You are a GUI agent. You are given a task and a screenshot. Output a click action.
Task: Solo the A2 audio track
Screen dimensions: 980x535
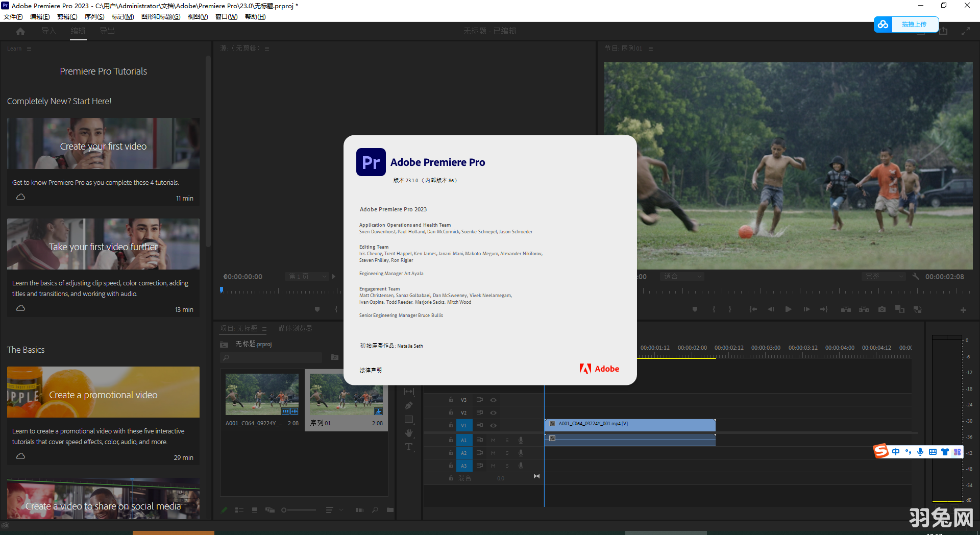(x=507, y=452)
